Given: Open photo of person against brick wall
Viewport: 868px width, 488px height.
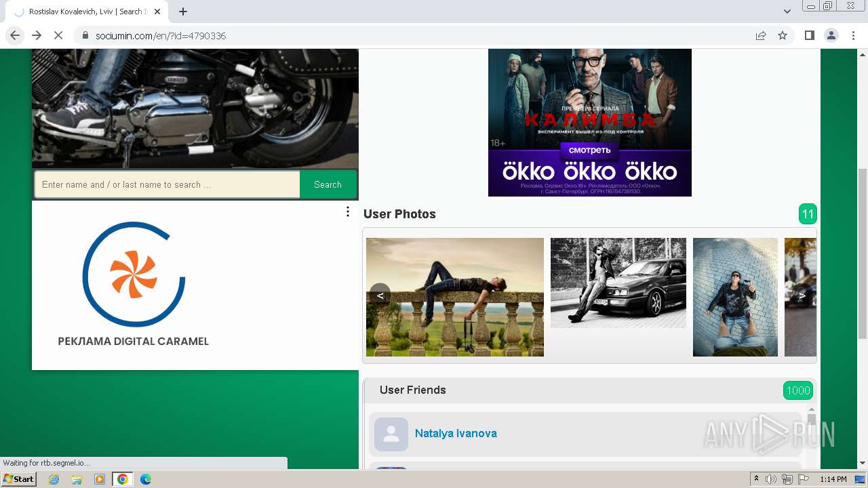Looking at the screenshot, I should pos(735,297).
